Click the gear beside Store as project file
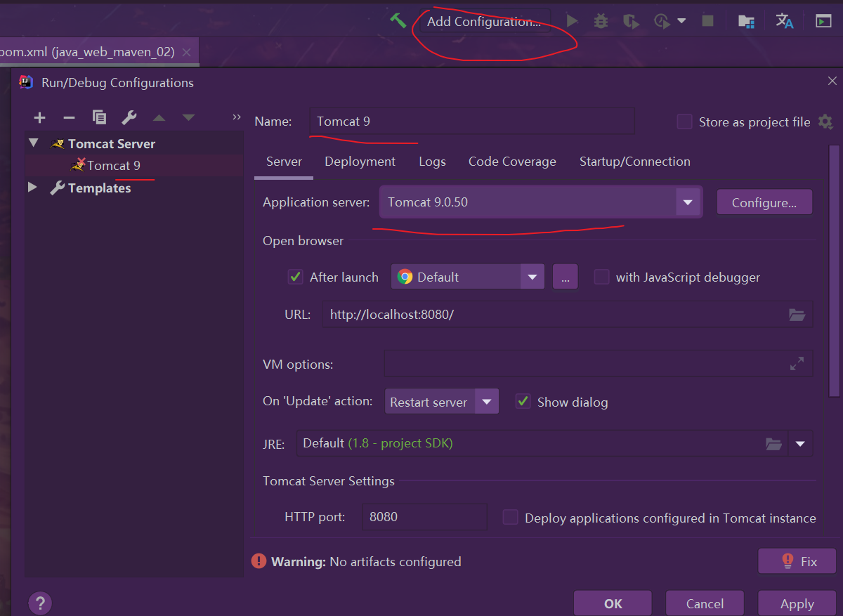843x616 pixels. 825,122
